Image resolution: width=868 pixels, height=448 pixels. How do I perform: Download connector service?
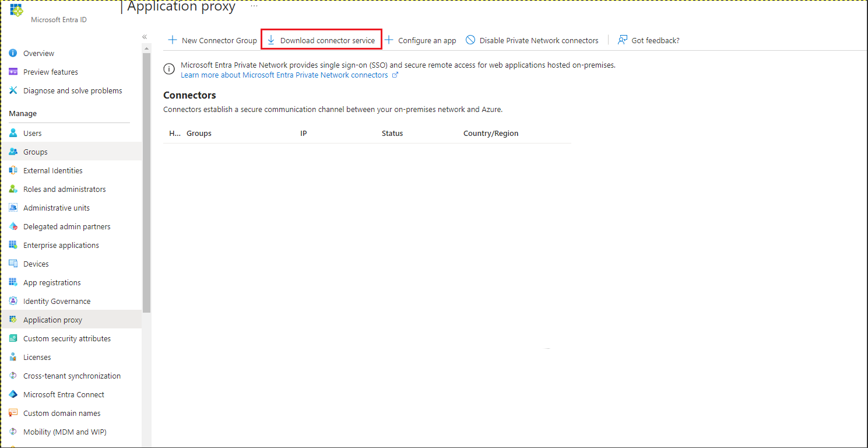321,40
